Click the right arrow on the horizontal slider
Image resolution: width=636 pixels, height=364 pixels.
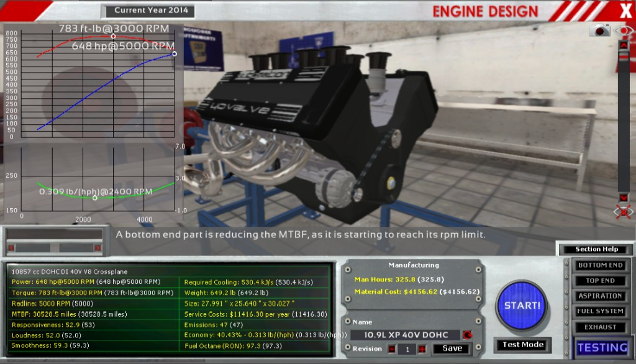click(98, 248)
